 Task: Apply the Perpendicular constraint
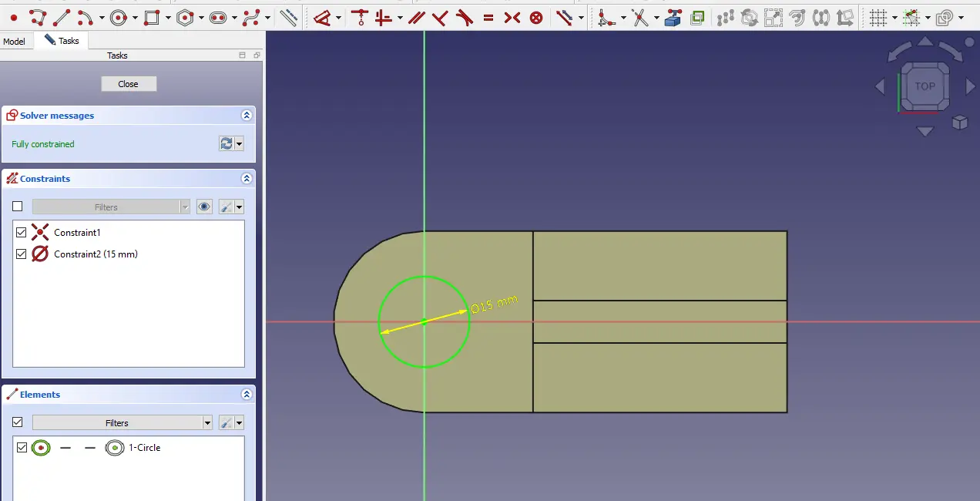pyautogui.click(x=440, y=17)
